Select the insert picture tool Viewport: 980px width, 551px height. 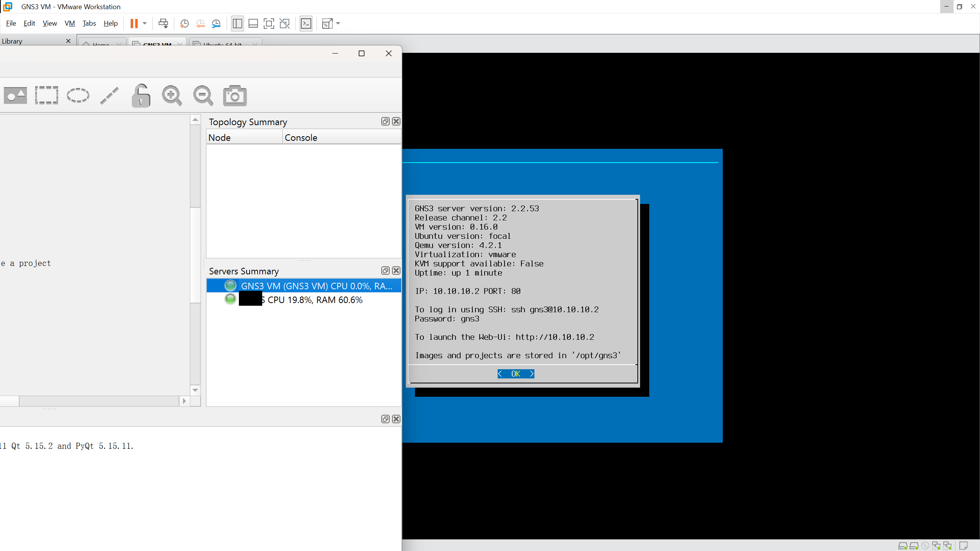(x=15, y=95)
